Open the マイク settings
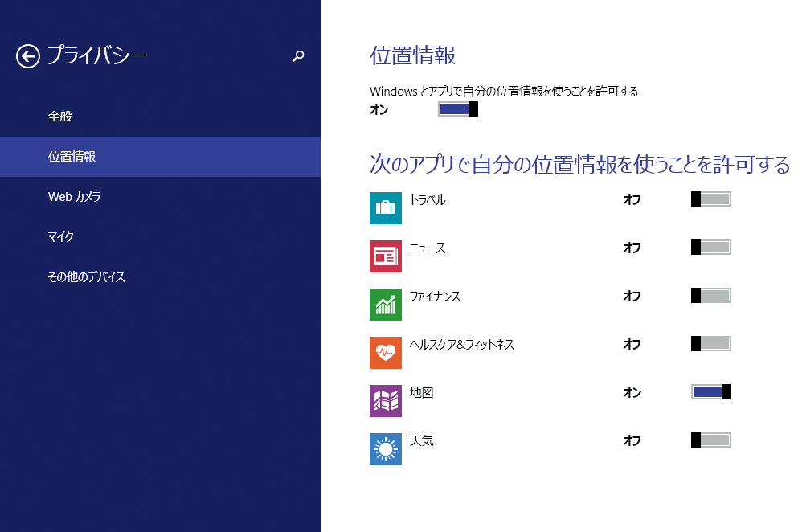The width and height of the screenshot is (798, 532). tap(160, 237)
